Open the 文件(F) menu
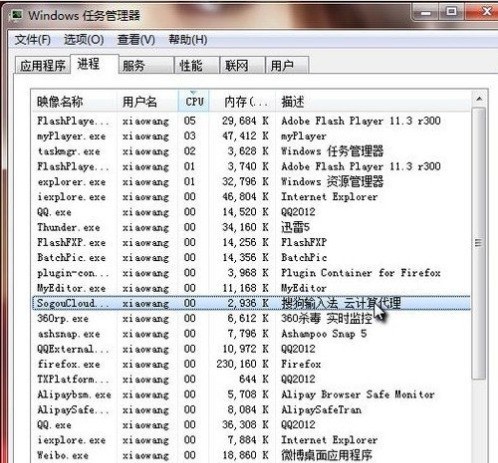 (x=33, y=40)
